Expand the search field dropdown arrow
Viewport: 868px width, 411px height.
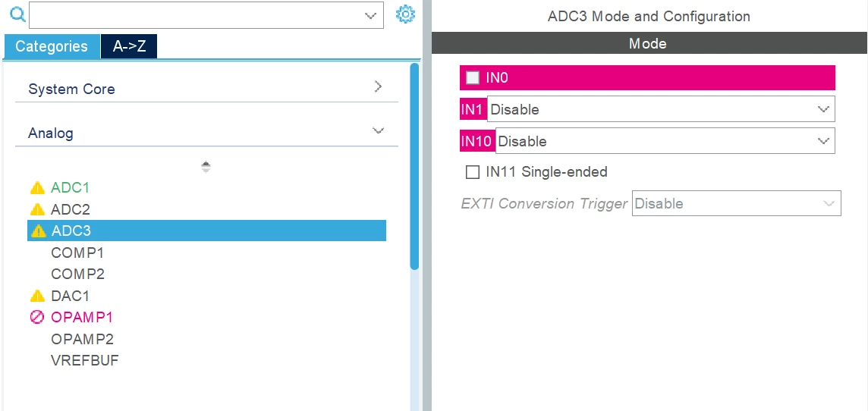click(370, 16)
